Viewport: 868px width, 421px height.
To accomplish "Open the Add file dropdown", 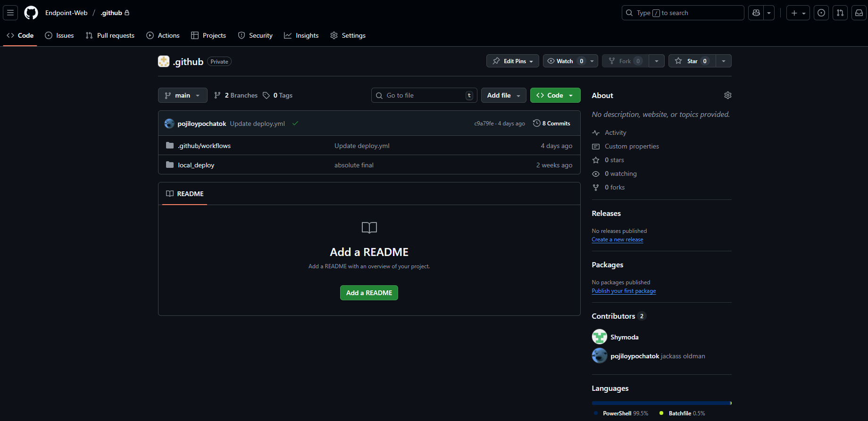I will click(504, 95).
